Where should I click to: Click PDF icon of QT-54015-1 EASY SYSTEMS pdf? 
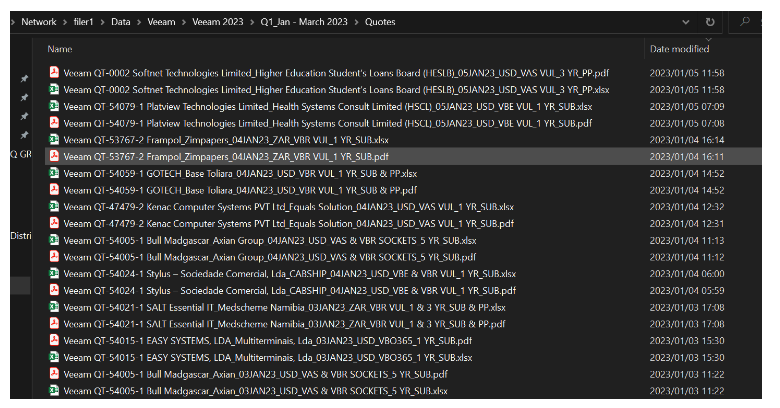click(54, 340)
